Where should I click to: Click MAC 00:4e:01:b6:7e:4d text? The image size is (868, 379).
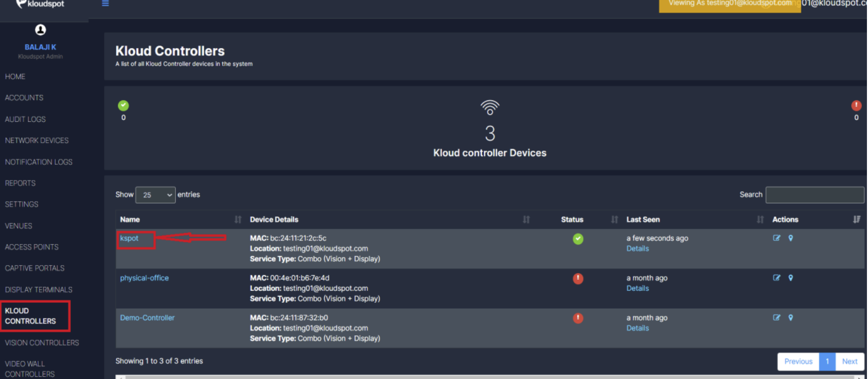290,278
